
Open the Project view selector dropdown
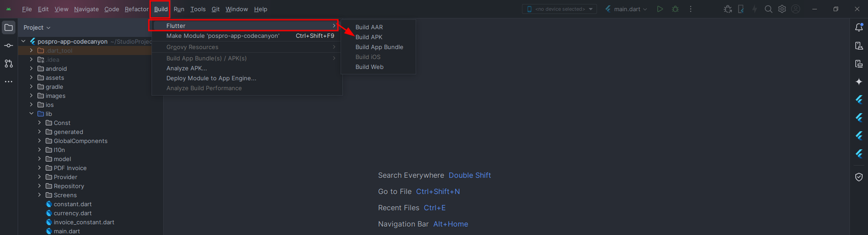click(x=37, y=28)
